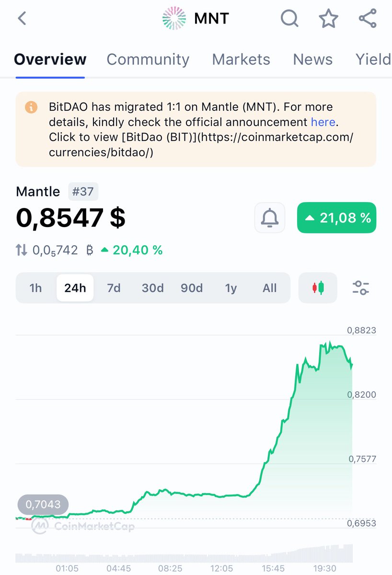The width and height of the screenshot is (392, 575).
Task: Select the 30d chart range
Action: (x=152, y=288)
